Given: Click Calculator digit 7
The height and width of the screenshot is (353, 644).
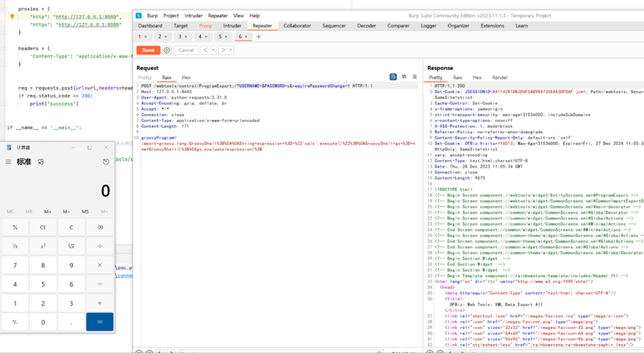Looking at the screenshot, I should (15, 265).
